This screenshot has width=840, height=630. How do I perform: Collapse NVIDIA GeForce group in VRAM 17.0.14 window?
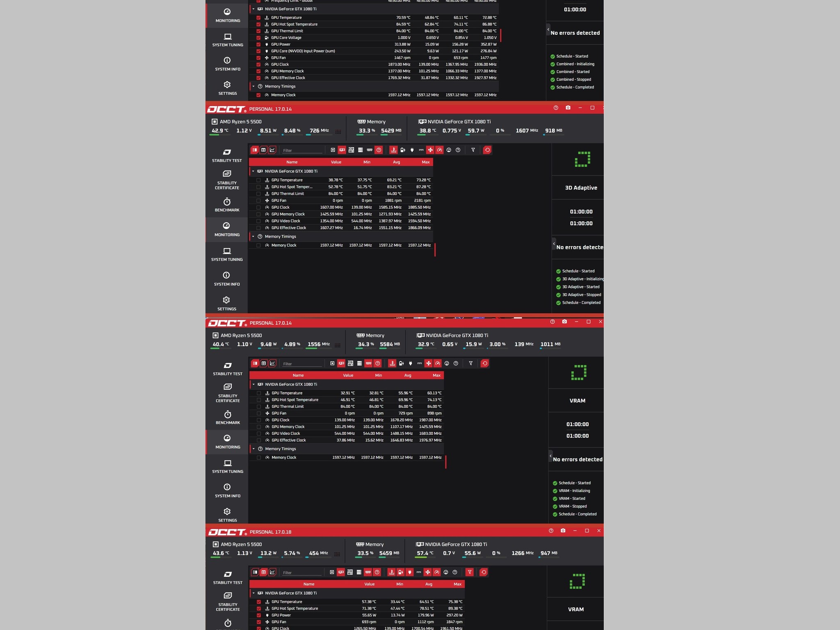pos(253,384)
